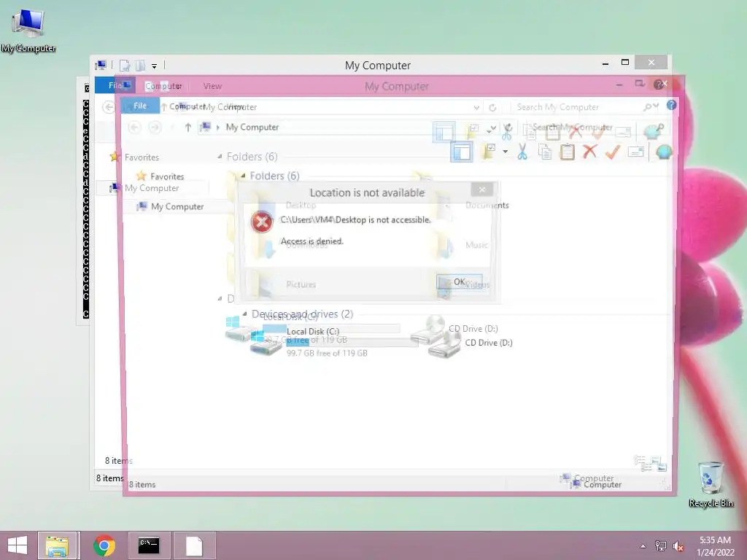Click the refresh icon next to the address bar
Viewport: 747px width, 560px height.
pyautogui.click(x=492, y=108)
